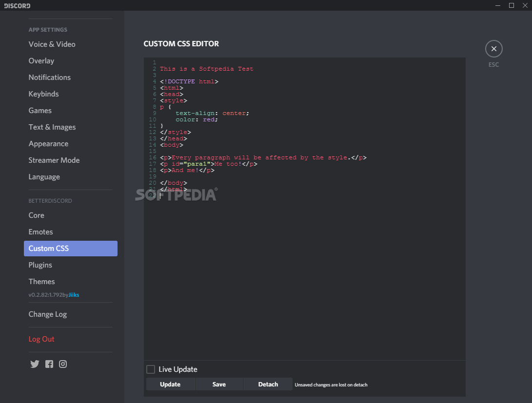Open the Emotes section

point(40,232)
